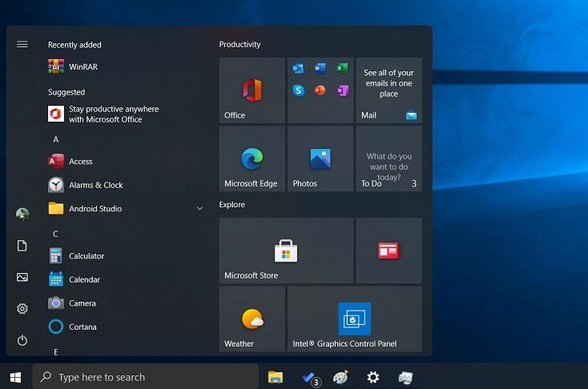
Task: Open the Microsoft Store tile
Action: (x=286, y=251)
